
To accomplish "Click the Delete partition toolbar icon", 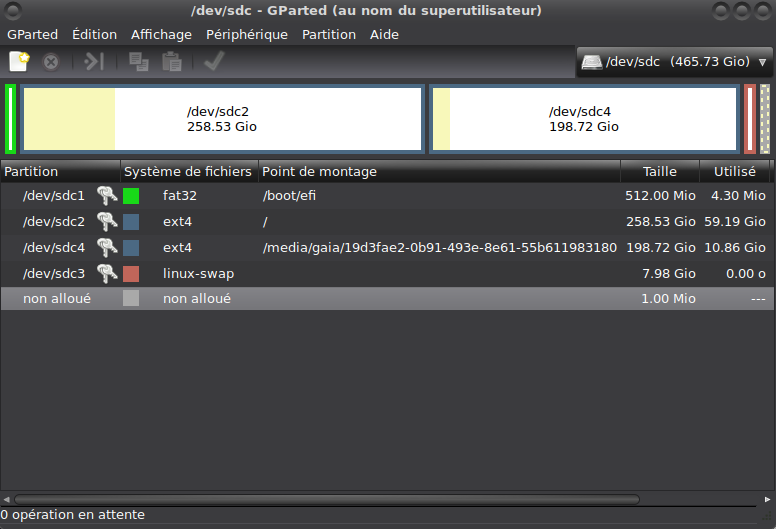I will pos(50,62).
